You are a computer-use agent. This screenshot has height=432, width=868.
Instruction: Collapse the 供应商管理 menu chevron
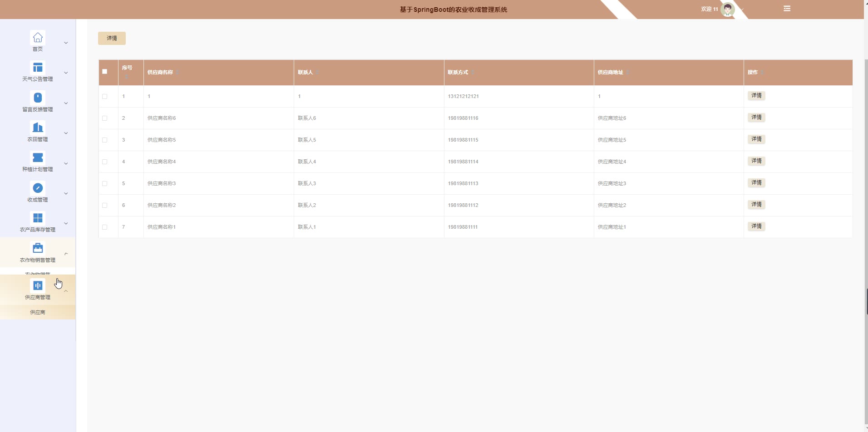point(66,291)
